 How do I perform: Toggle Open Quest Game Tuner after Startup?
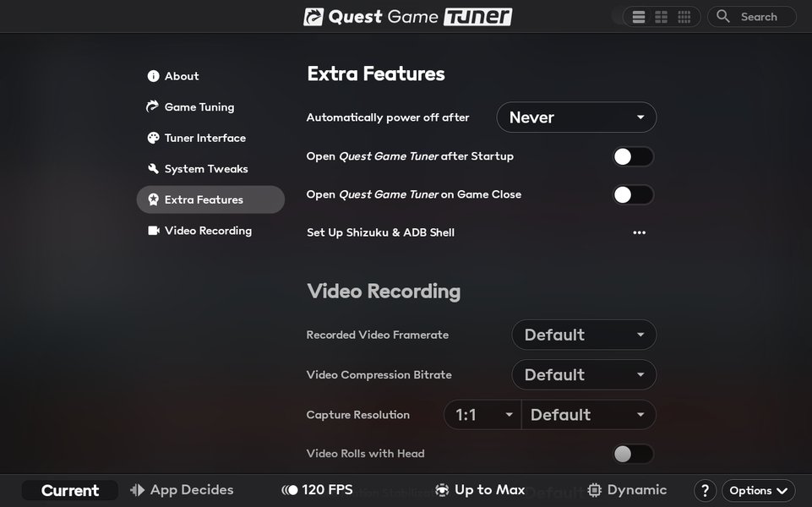[633, 156]
